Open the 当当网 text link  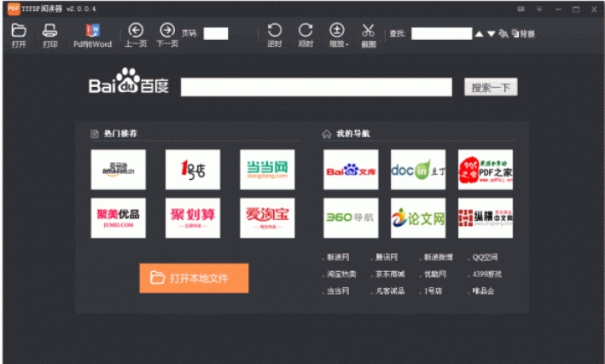(338, 292)
